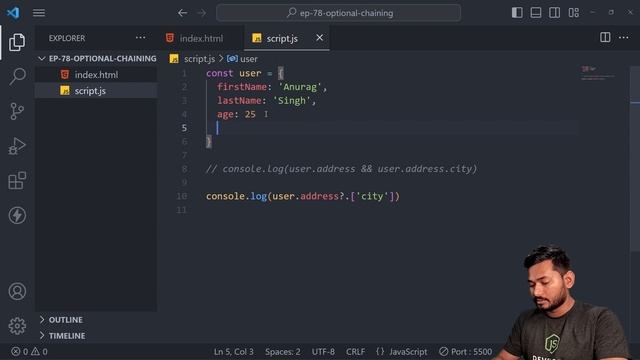Click the commented console.log line
640x360 pixels.
[x=341, y=169]
